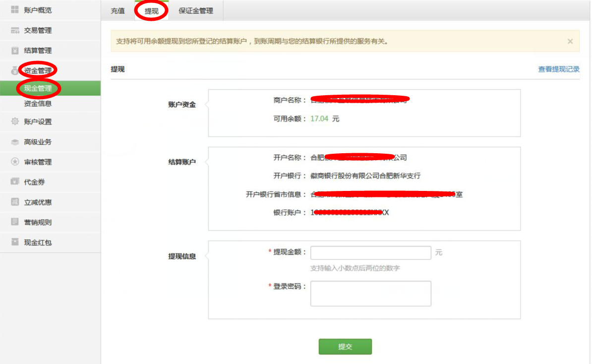The height and width of the screenshot is (364, 592).
Task: Click the 营销规则 list icon
Action: click(x=15, y=222)
